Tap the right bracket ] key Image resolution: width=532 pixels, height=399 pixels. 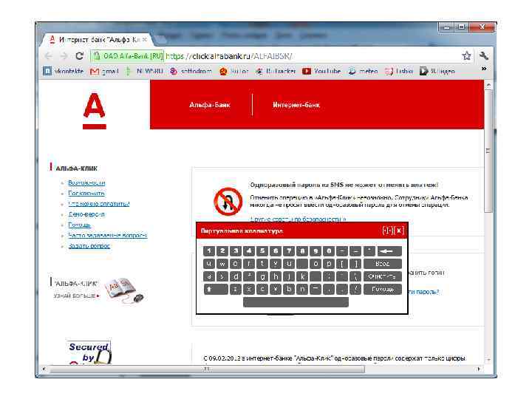[355, 264]
